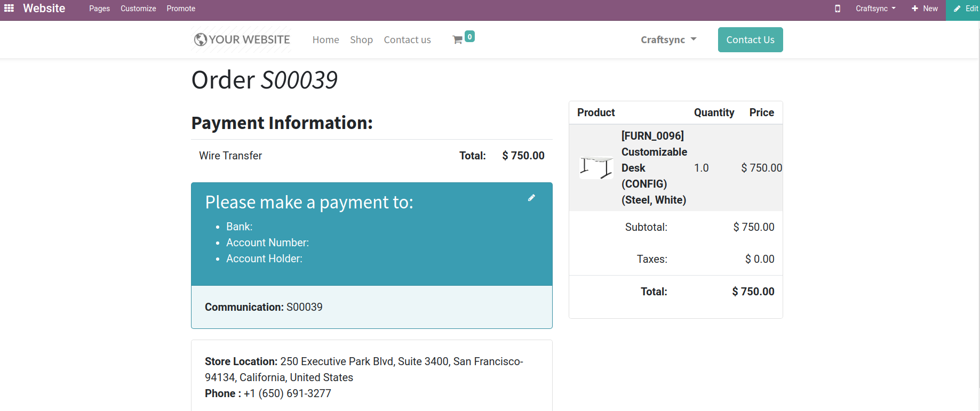This screenshot has height=411, width=980.
Task: Click the Contact us navigation link
Action: pyautogui.click(x=407, y=40)
